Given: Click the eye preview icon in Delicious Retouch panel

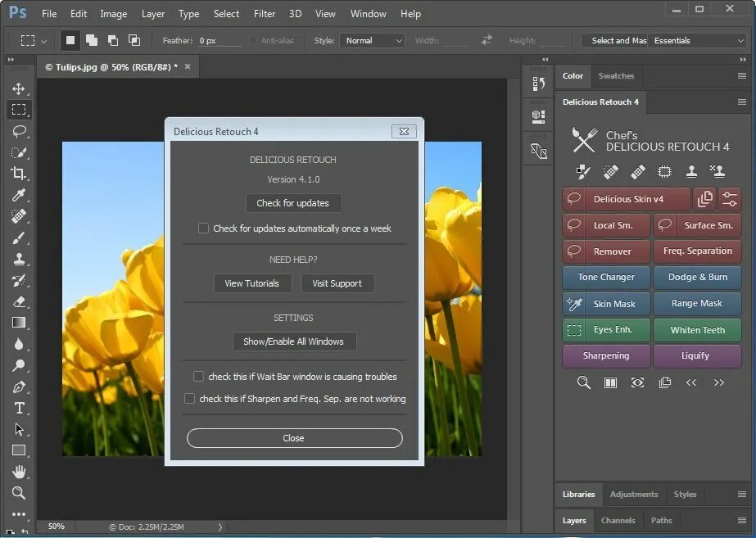Looking at the screenshot, I should pyautogui.click(x=637, y=382).
